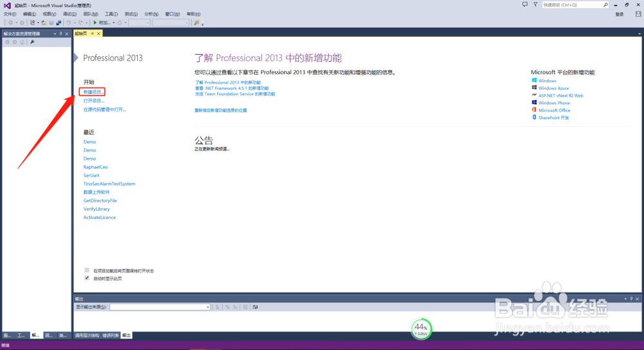Screen dimensions: 644x350
Task: Open the toolbar options overflow arrow
Action: click(202, 24)
